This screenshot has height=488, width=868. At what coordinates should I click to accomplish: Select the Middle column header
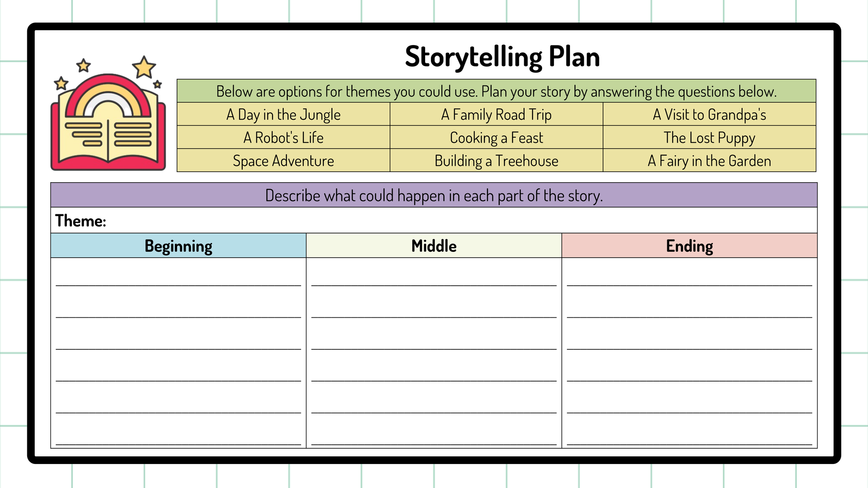coord(434,246)
